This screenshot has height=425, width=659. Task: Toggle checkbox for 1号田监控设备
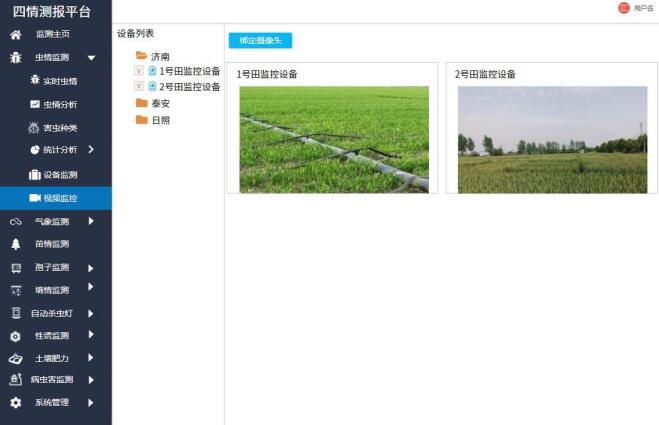click(x=139, y=71)
